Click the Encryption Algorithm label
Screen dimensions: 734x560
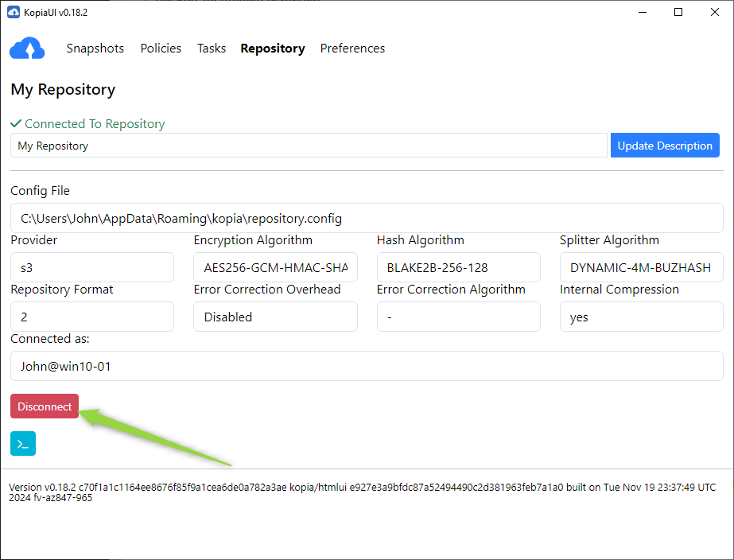[253, 239]
